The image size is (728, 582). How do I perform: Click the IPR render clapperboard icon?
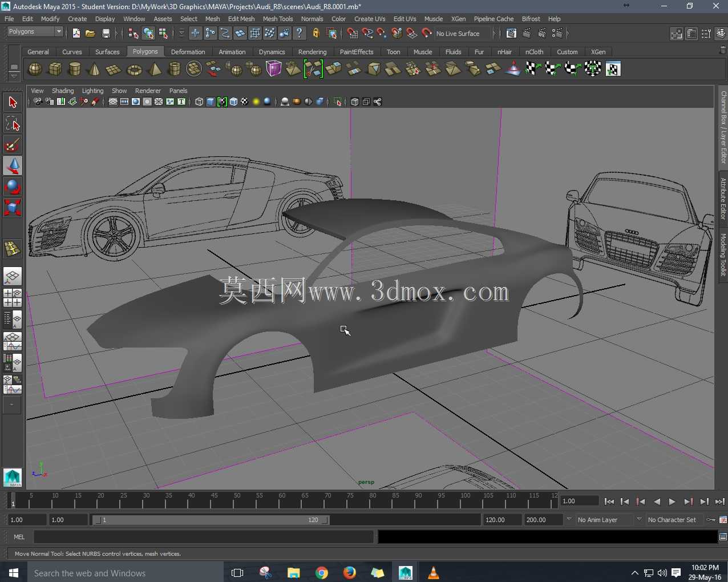point(542,34)
